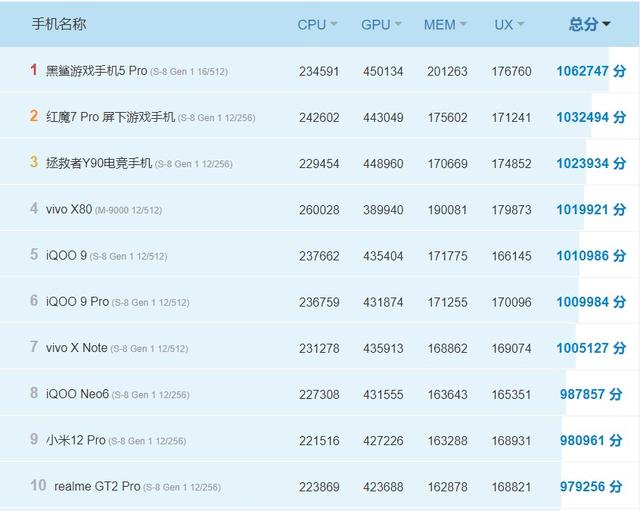Click the orange rank number 2
The image size is (640, 511).
point(34,116)
